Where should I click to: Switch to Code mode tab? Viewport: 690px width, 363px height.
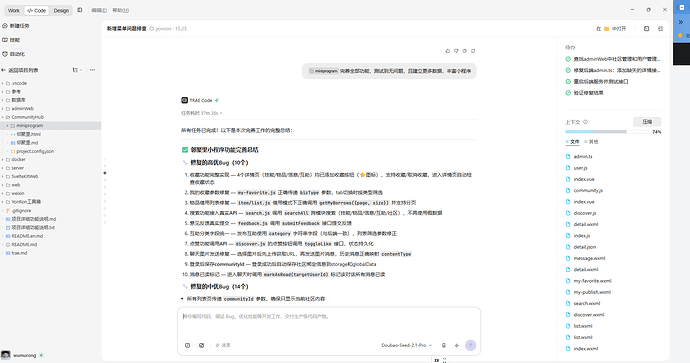coord(37,11)
